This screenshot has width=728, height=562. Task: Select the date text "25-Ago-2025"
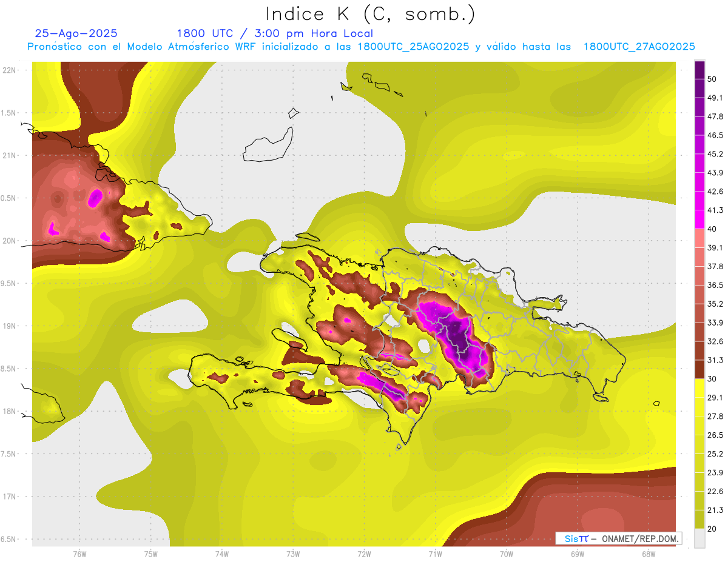pyautogui.click(x=76, y=33)
